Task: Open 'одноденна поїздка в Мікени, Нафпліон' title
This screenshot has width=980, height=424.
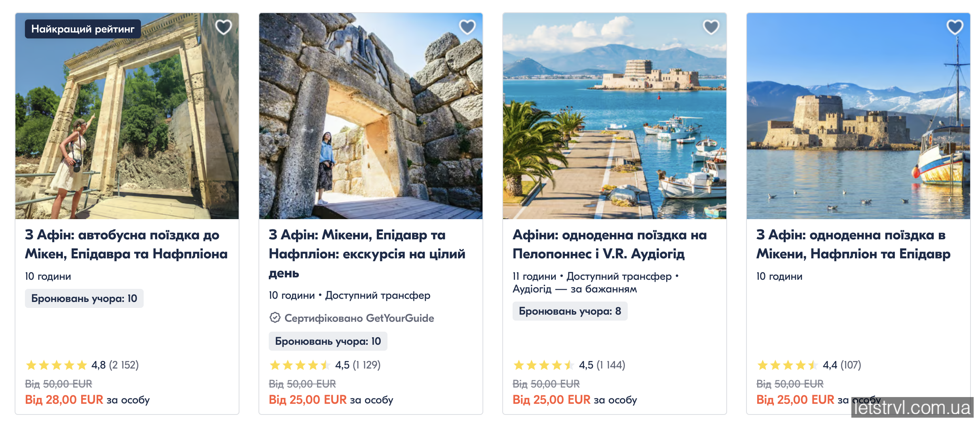Action: 853,244
